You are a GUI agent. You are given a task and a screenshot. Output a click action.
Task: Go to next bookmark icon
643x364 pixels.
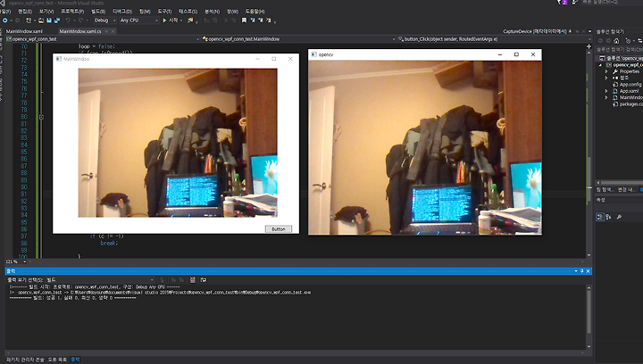tap(261, 20)
